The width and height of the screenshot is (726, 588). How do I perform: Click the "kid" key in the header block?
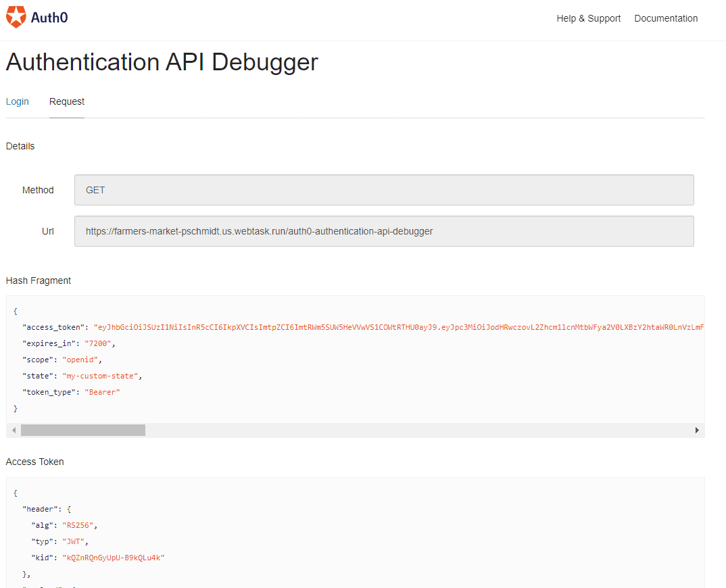point(42,558)
